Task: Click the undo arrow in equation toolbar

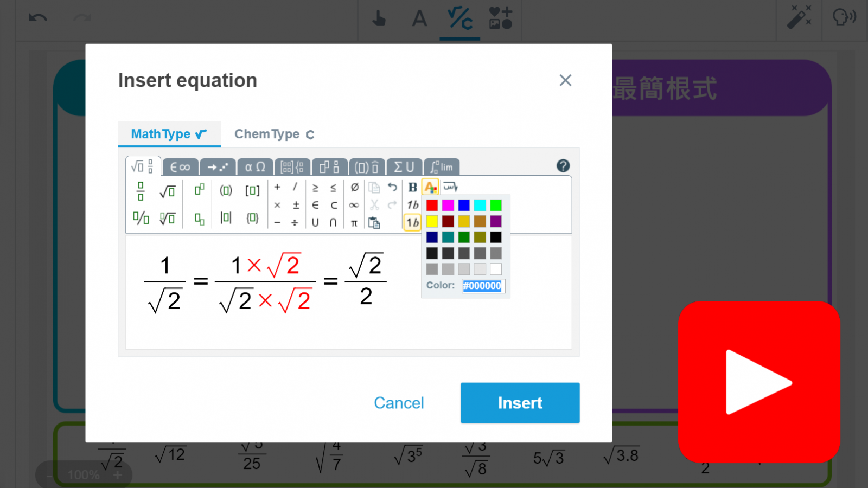Action: [x=392, y=188]
